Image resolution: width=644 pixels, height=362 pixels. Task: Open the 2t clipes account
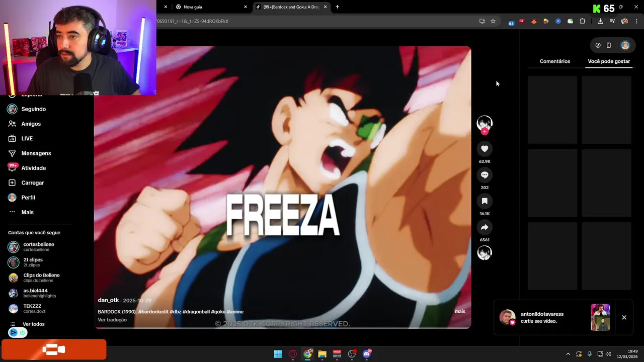pyautogui.click(x=32, y=262)
